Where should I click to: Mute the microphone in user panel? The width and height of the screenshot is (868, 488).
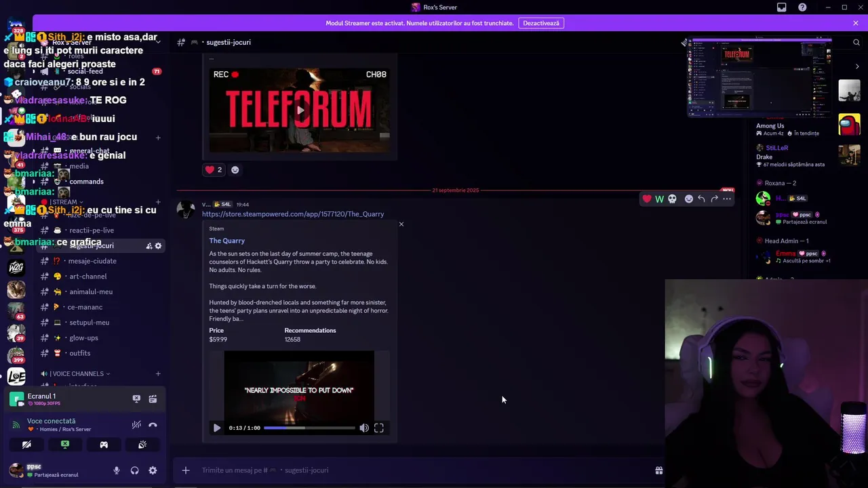click(117, 470)
